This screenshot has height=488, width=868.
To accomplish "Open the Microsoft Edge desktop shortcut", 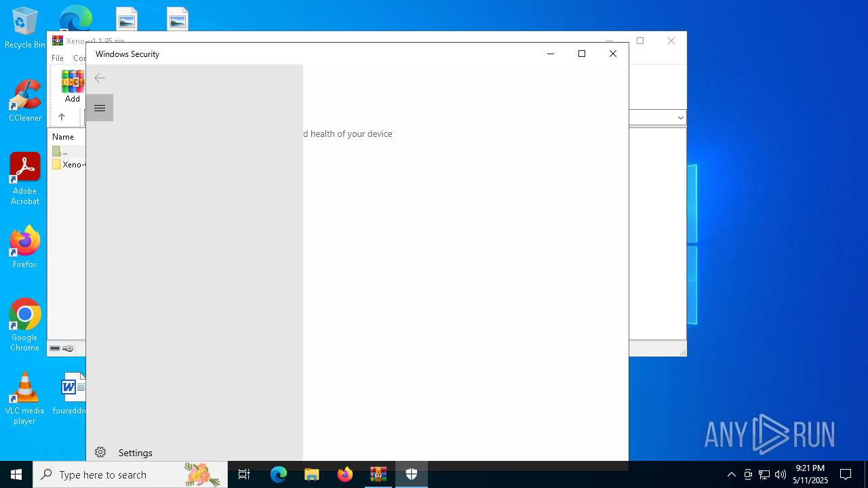I will [x=75, y=18].
